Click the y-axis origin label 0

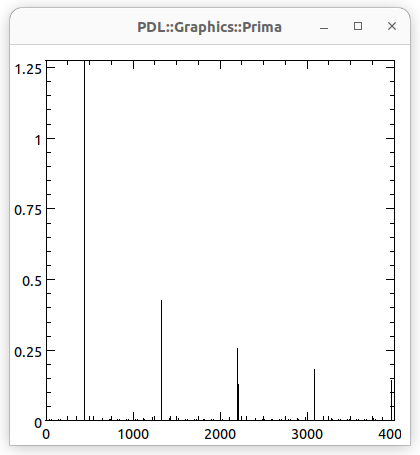(38, 423)
